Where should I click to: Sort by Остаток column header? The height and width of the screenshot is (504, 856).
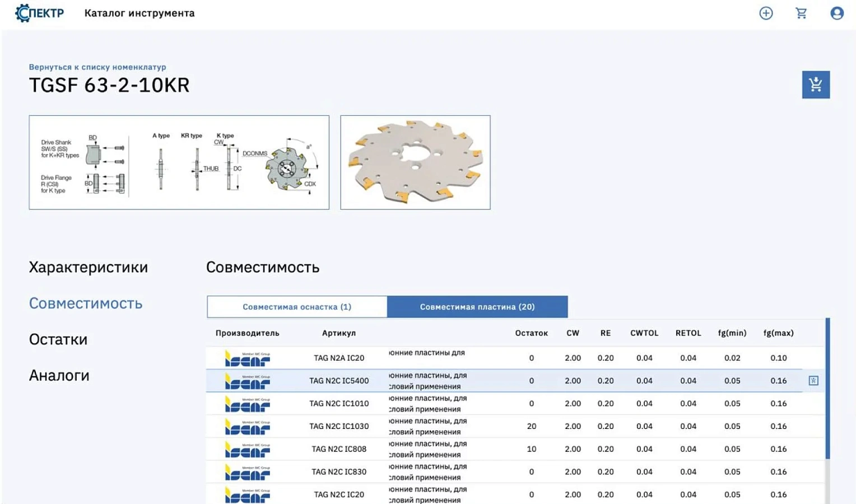[531, 333]
